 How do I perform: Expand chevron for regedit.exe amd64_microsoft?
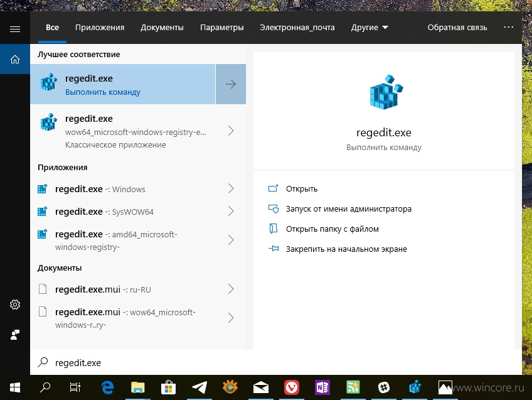[x=231, y=240]
